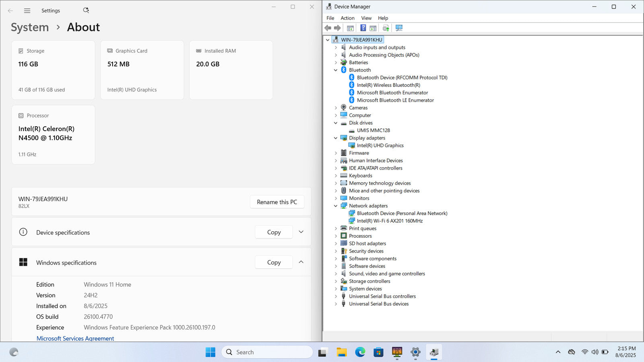Click Task View icon on taskbar
The image size is (644, 362).
(x=322, y=352)
